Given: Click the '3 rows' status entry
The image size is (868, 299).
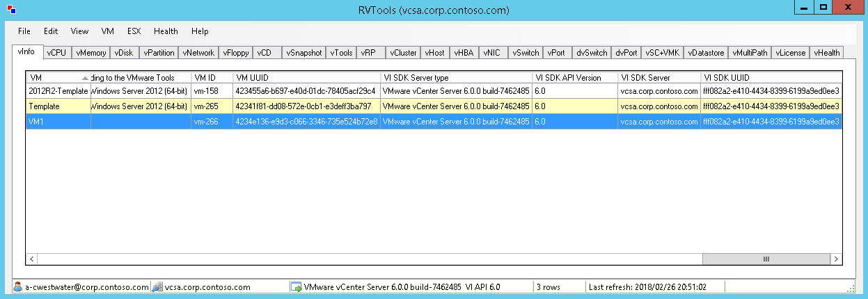Looking at the screenshot, I should [x=549, y=286].
